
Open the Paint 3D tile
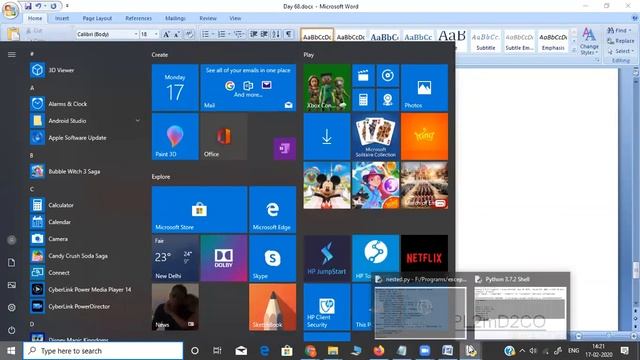175,136
